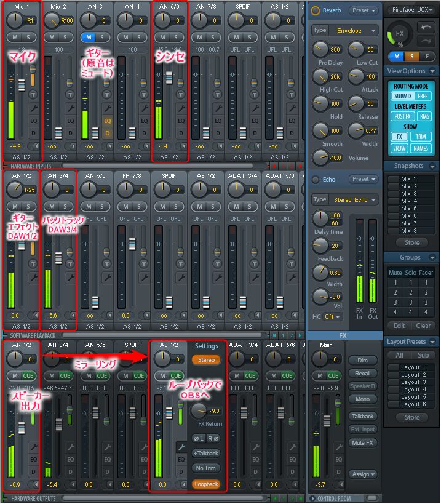Open wrench settings on hardware input SPDIF
Viewport: 441px width, 504px height.
tap(255, 108)
